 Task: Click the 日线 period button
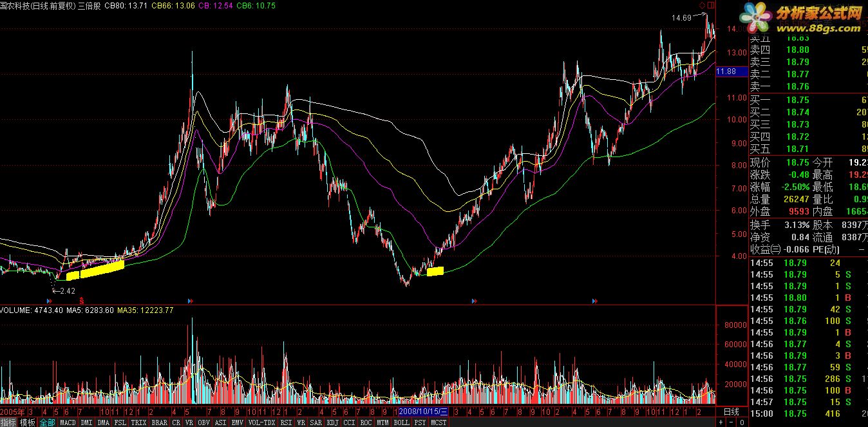coord(731,412)
